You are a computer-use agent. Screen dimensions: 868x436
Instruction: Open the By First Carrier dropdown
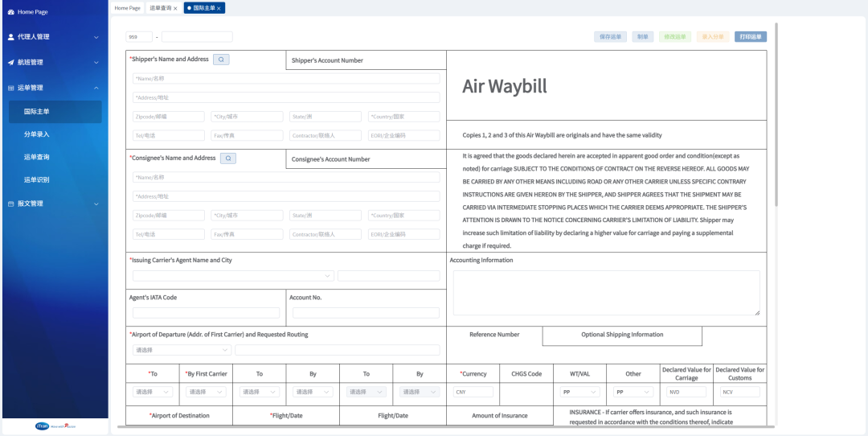[x=206, y=392]
